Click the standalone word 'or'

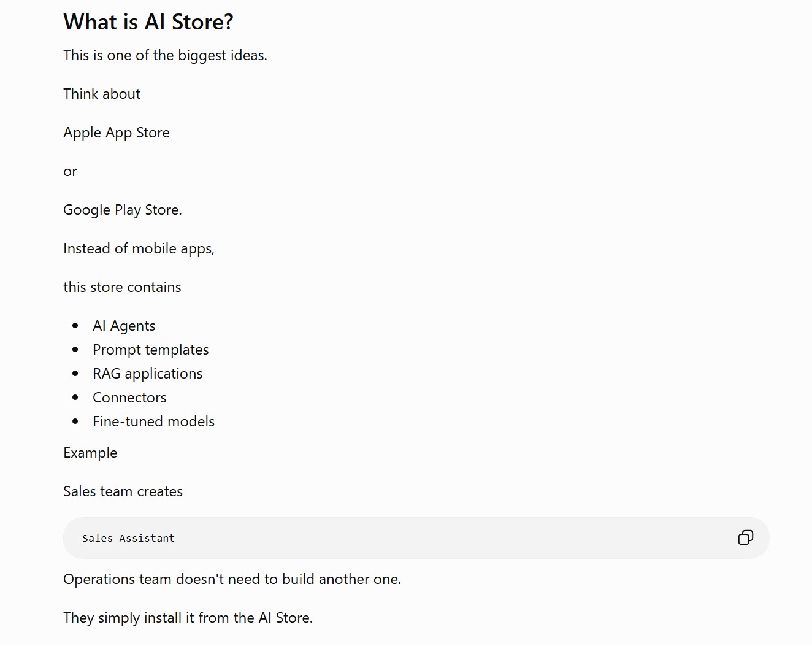point(70,172)
